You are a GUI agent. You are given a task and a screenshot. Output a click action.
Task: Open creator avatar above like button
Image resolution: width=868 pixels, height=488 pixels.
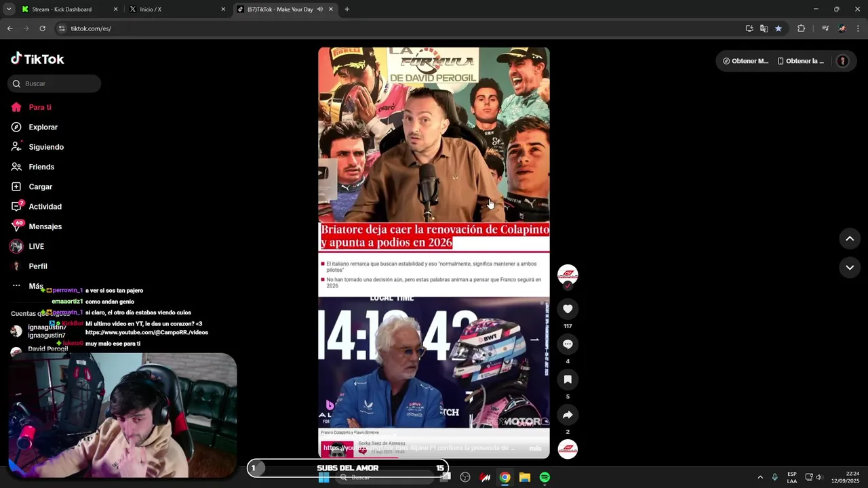pyautogui.click(x=568, y=274)
